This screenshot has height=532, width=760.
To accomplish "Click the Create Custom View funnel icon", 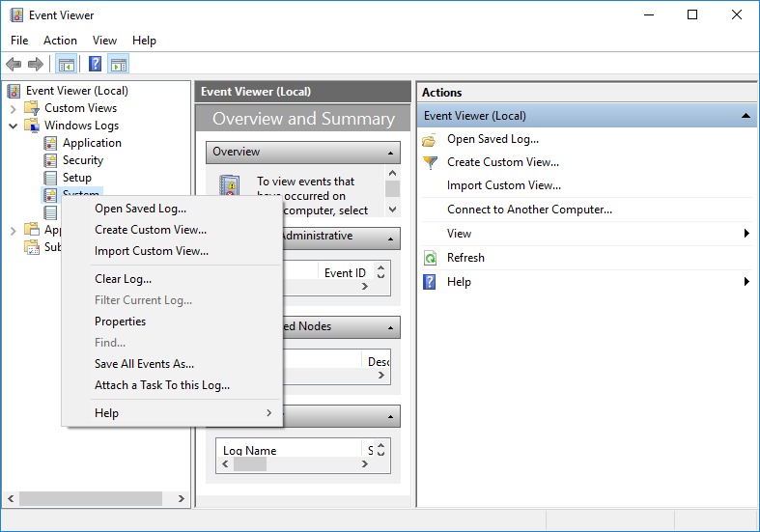I will pos(431,162).
